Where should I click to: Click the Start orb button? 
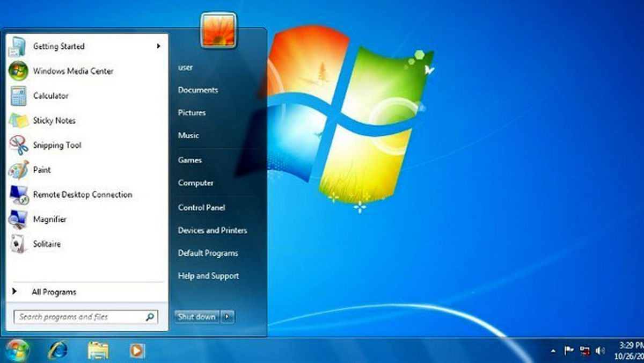tap(18, 351)
